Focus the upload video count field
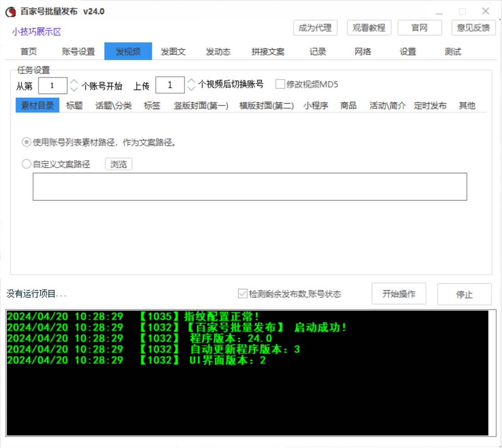Screen dimensions: 502x448 (170, 85)
